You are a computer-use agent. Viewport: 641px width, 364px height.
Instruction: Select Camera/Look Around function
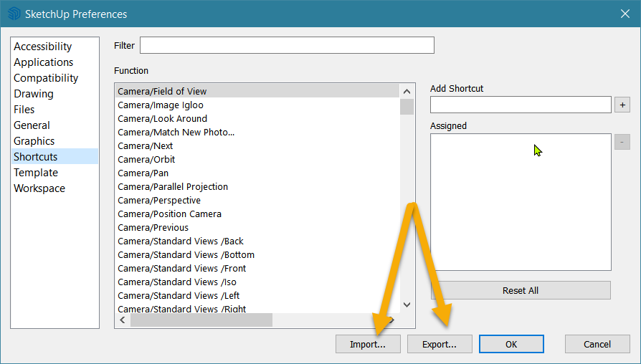point(257,118)
